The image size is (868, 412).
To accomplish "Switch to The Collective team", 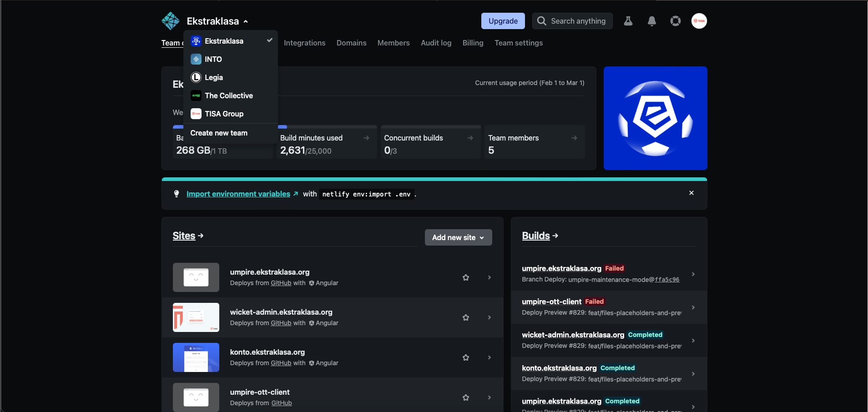I will point(231,95).
